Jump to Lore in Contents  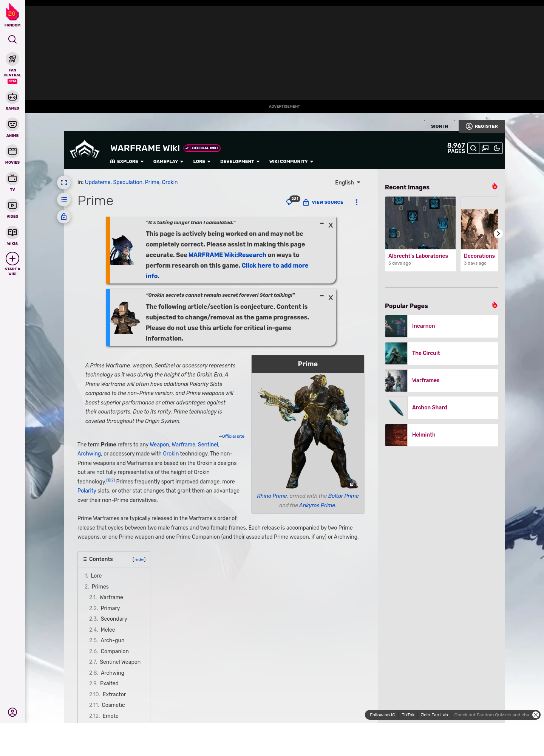[93, 576]
